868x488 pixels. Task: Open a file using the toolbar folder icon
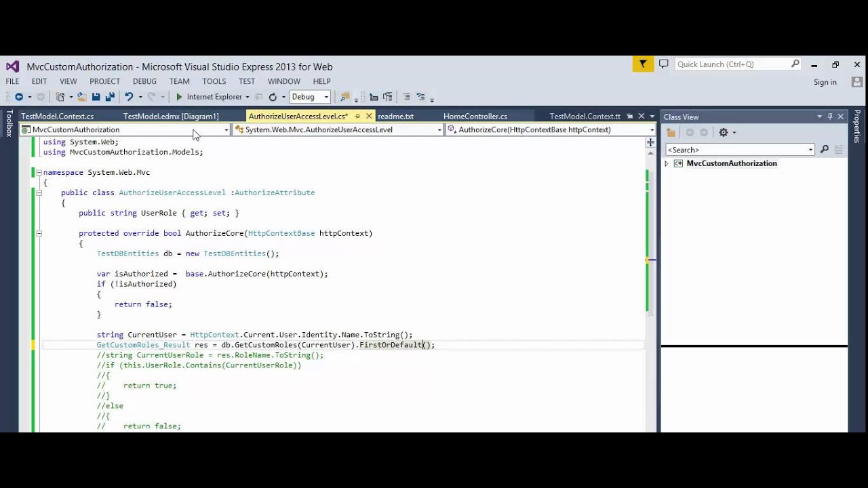(x=81, y=97)
